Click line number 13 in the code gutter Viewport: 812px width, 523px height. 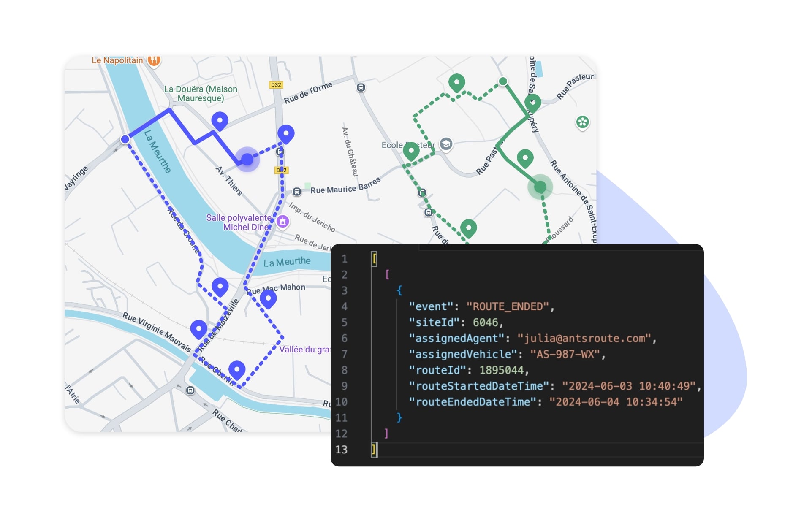(x=341, y=450)
